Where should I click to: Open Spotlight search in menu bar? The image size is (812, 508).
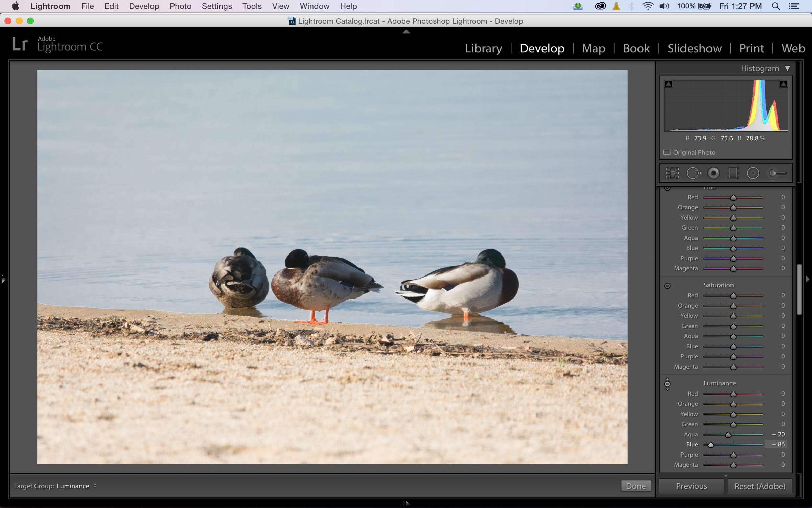(776, 6)
